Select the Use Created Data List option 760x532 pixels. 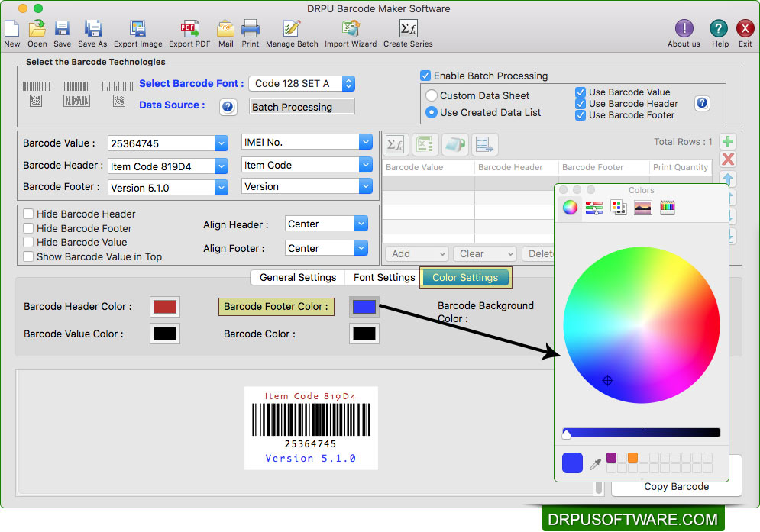[x=432, y=112]
